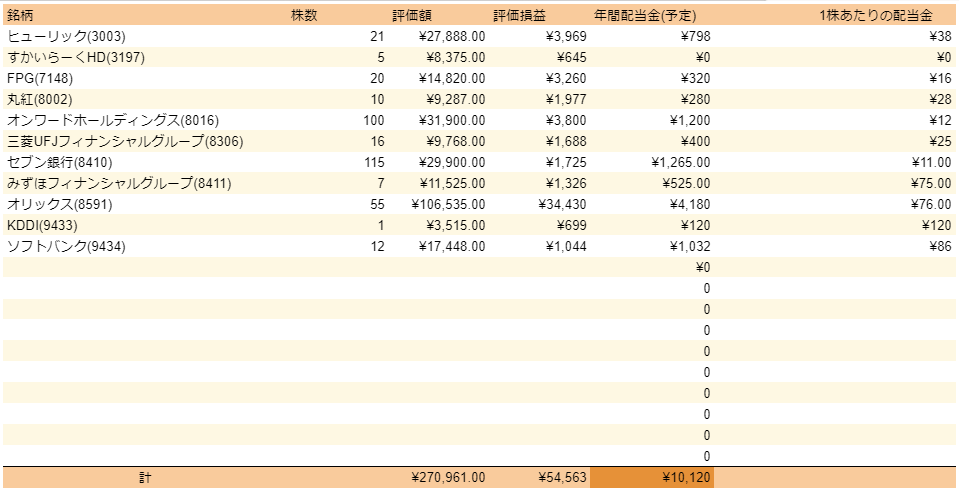
Task: Select per-share dividend cell ¥38
Action: 940,37
